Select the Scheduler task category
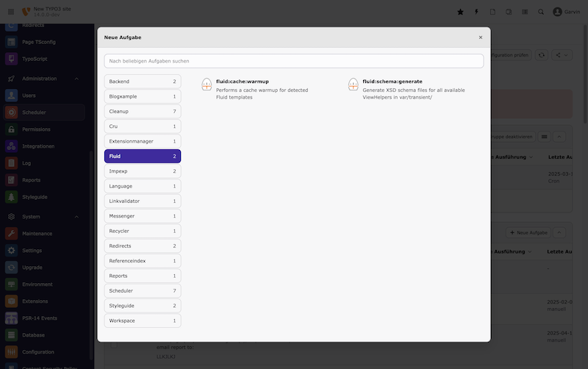This screenshot has width=588, height=369. (143, 290)
